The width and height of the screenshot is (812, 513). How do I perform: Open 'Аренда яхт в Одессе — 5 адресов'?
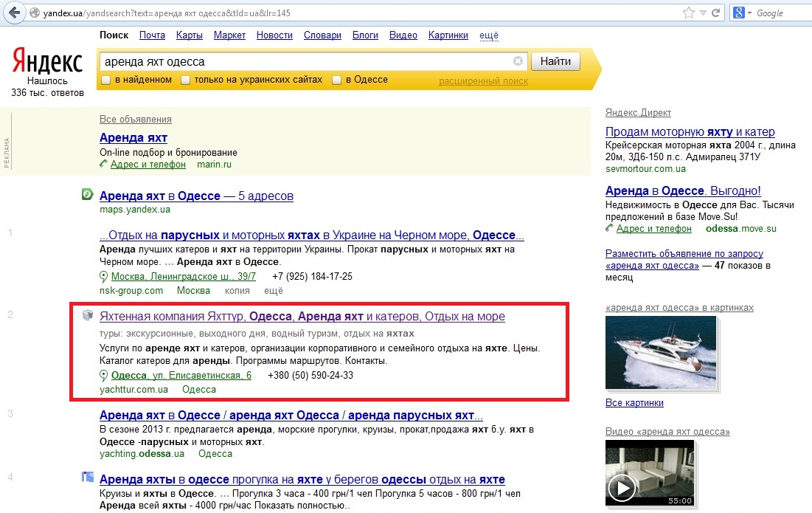pyautogui.click(x=196, y=196)
